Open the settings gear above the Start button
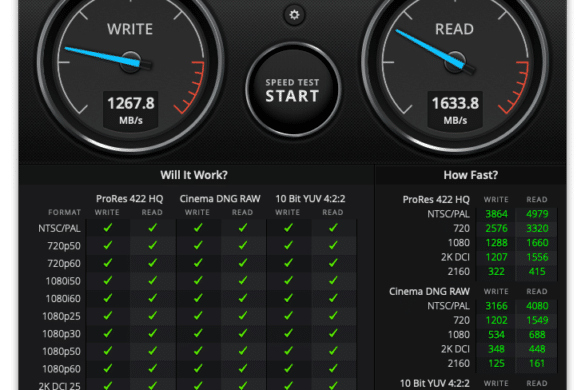 [294, 15]
